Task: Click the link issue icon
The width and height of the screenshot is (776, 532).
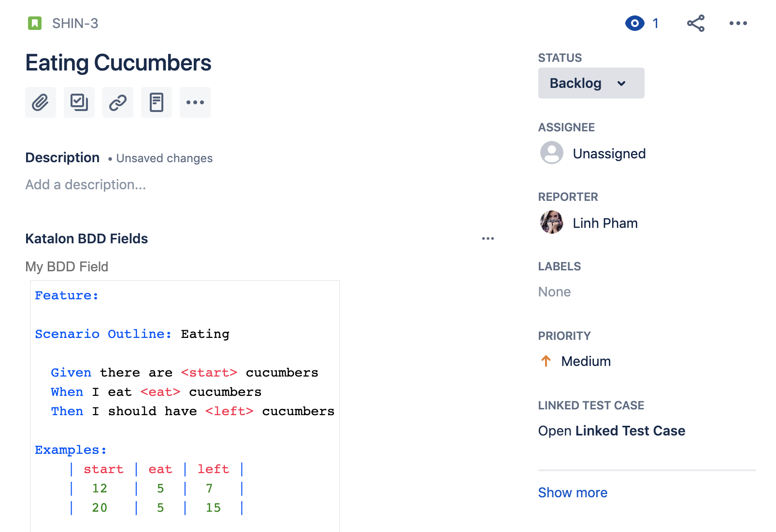Action: pyautogui.click(x=117, y=102)
